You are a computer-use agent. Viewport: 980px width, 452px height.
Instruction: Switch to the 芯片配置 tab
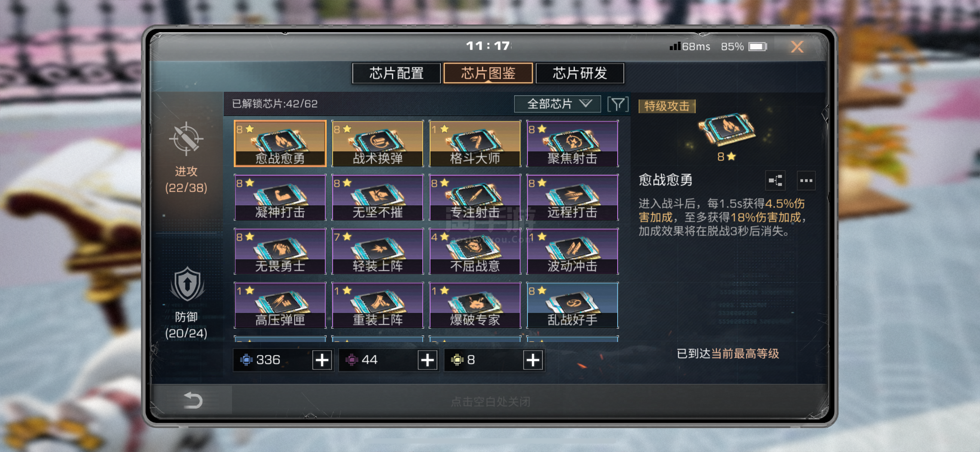(396, 73)
